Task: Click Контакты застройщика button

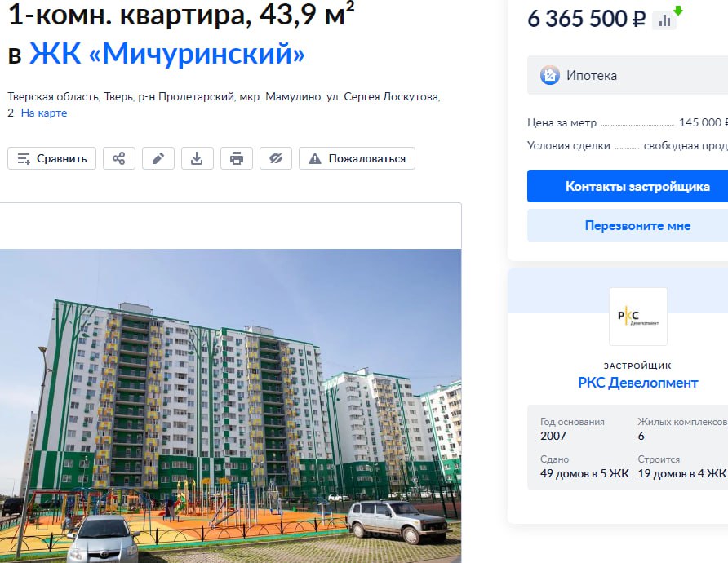Action: tap(628, 186)
